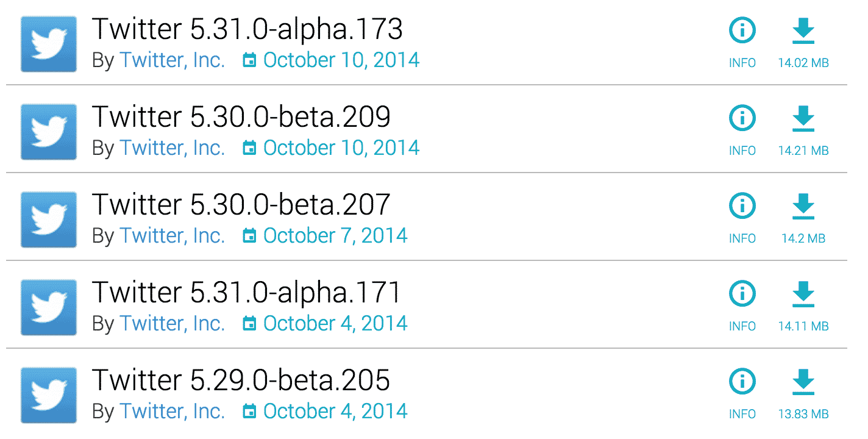Screen dimensions: 868x439
Task: Show info for Twitter 5.29.0-beta.205
Action: click(x=742, y=393)
